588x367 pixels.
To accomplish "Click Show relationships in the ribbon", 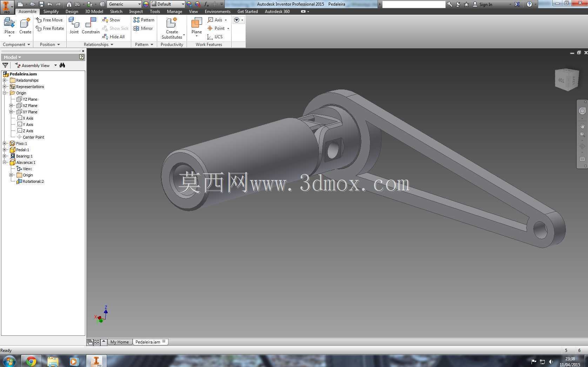I will [111, 20].
